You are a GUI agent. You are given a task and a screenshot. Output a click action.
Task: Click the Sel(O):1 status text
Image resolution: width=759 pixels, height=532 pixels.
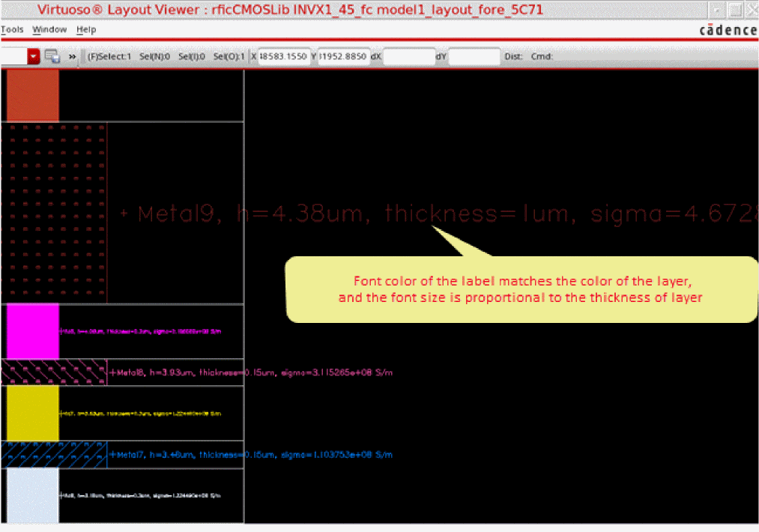click(229, 56)
